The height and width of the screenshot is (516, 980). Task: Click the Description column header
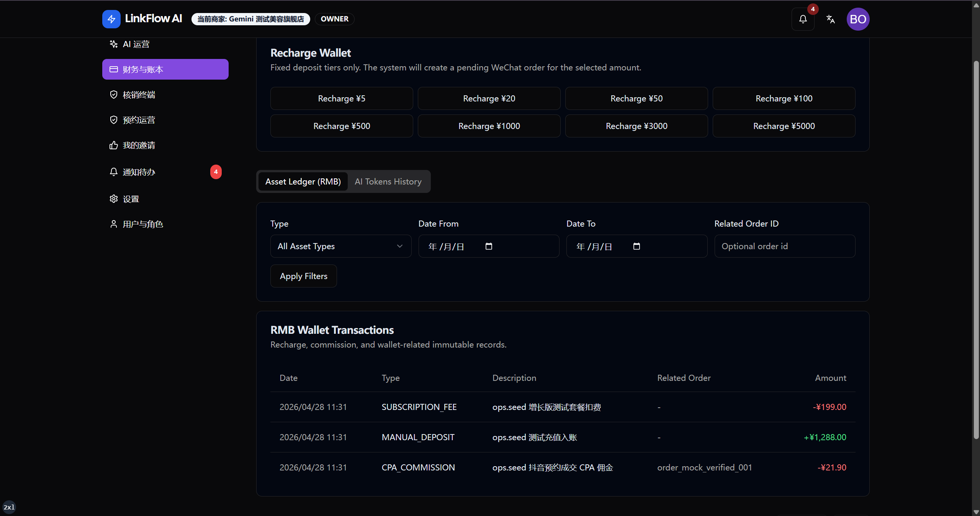pos(514,378)
